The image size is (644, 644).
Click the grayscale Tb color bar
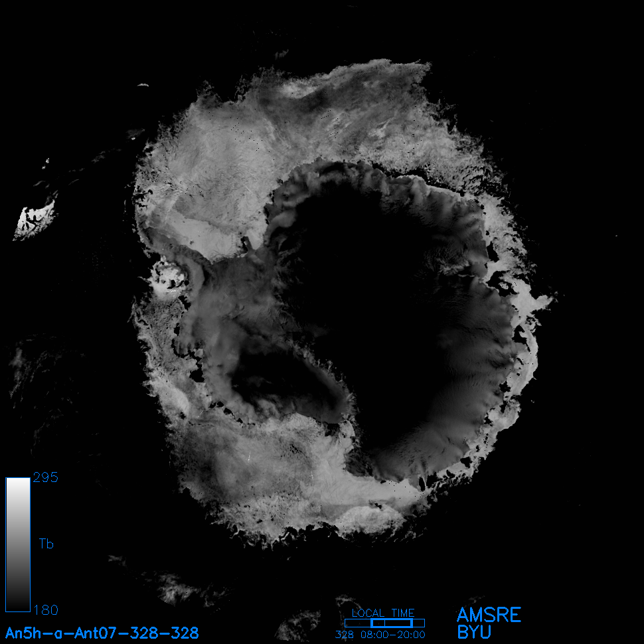tap(18, 544)
